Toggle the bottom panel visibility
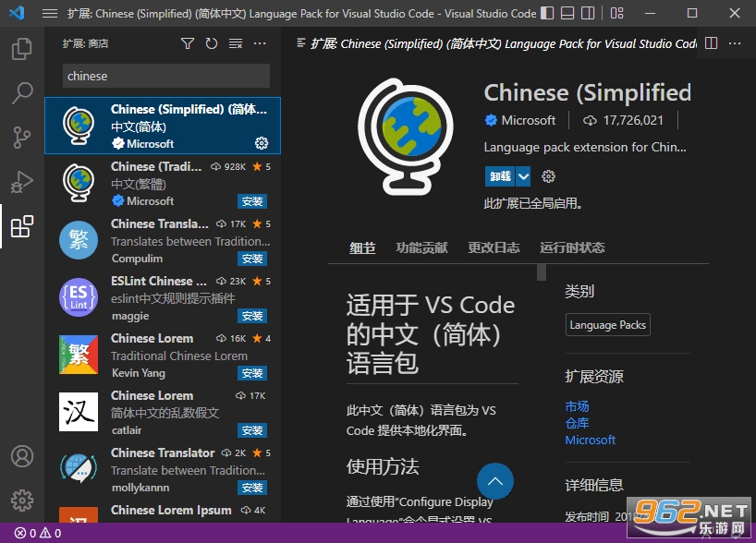This screenshot has width=756, height=543. (567, 13)
